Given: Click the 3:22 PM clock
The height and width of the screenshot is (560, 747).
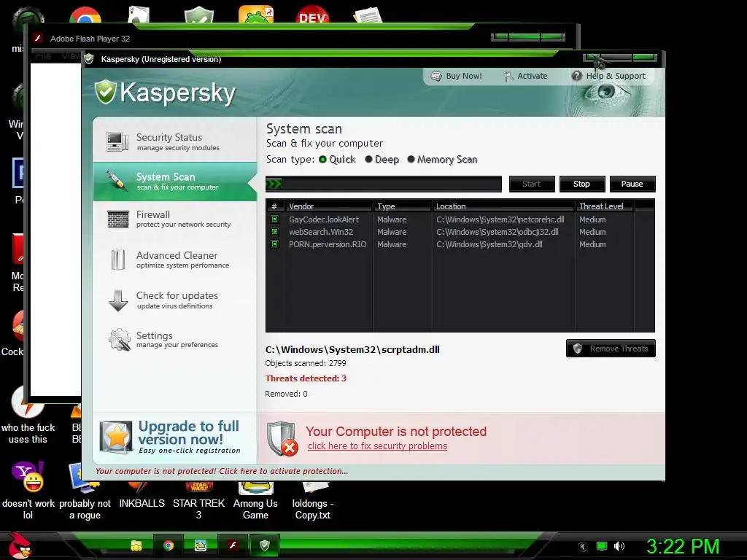Looking at the screenshot, I should point(683,546).
